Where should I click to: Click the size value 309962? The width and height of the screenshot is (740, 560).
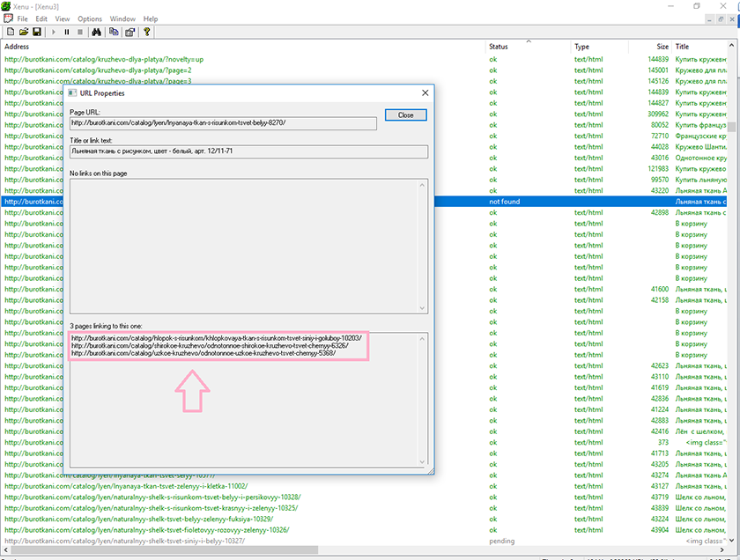(658, 114)
